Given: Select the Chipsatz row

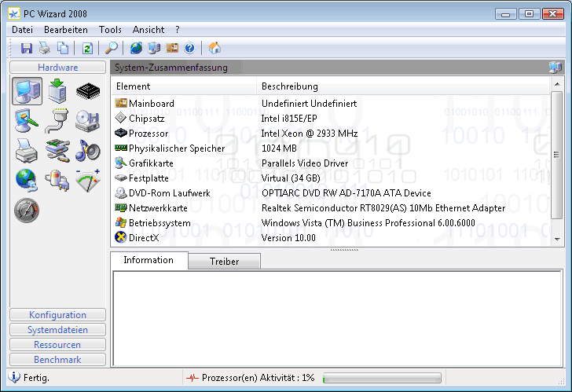Looking at the screenshot, I should [331, 119].
